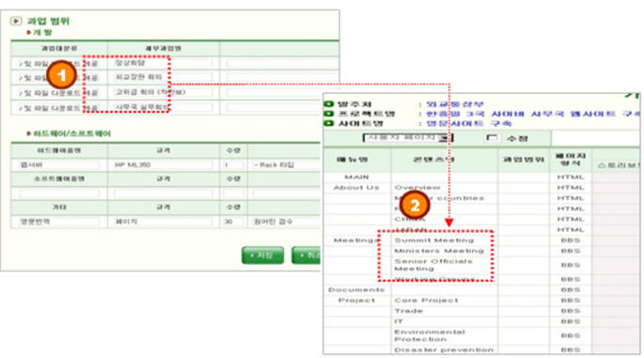Click the triangle marker before 하드웨어/소프트웨어

tap(29, 133)
